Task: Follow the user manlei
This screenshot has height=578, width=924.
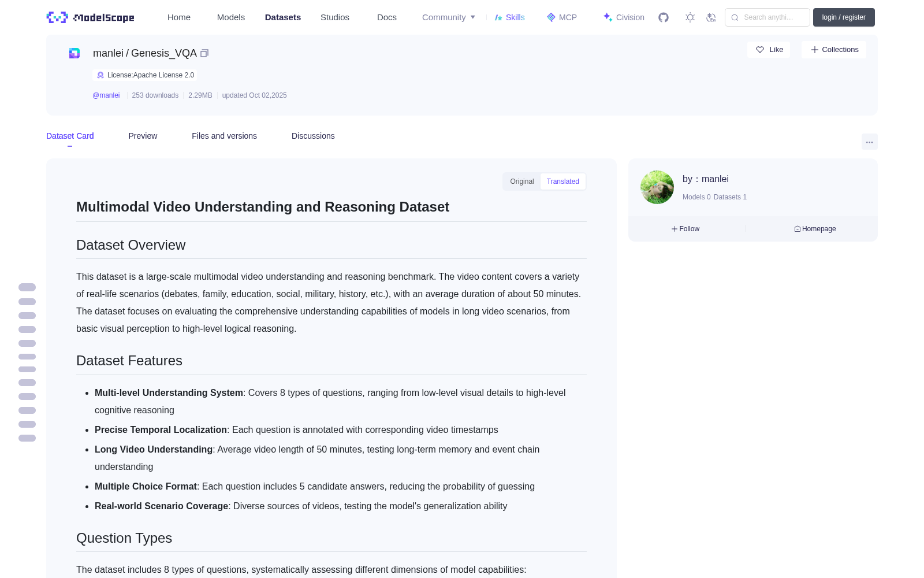Action: tap(685, 229)
